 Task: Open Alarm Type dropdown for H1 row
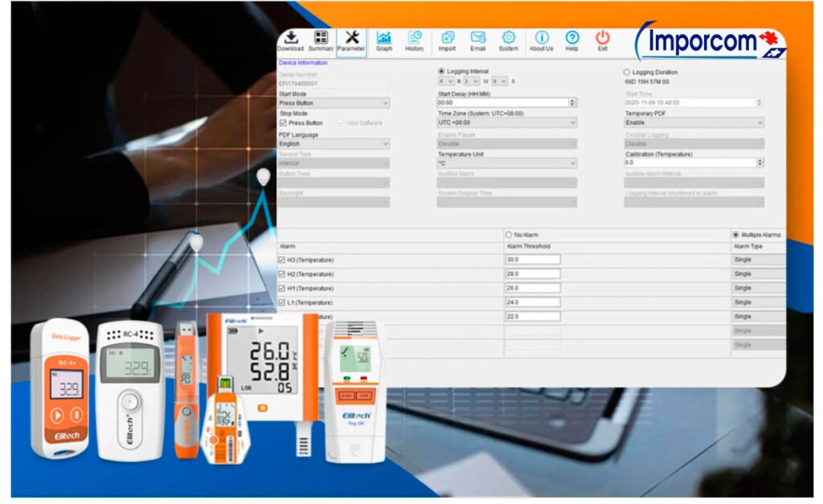pyautogui.click(x=759, y=289)
